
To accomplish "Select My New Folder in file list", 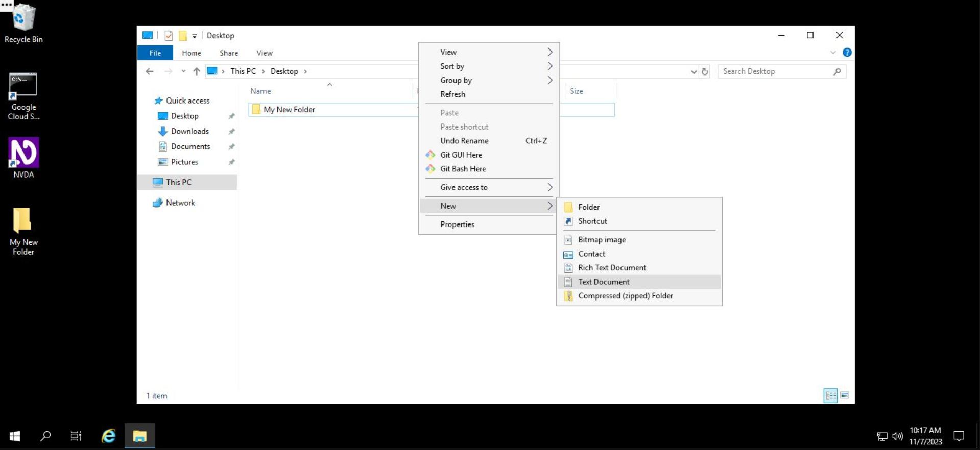I will 289,110.
